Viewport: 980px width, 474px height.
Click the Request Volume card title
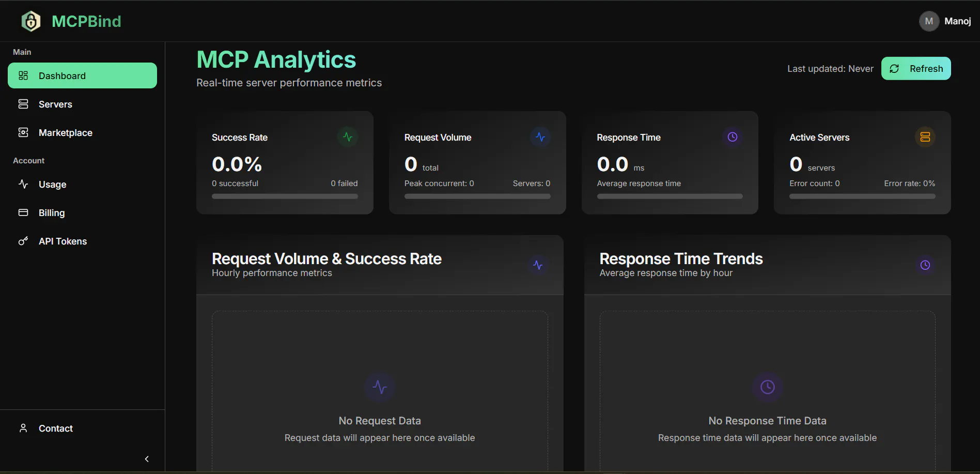(x=438, y=137)
